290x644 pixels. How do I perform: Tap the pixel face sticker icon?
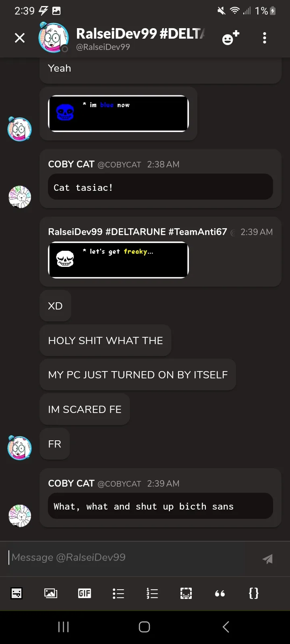[x=17, y=593]
